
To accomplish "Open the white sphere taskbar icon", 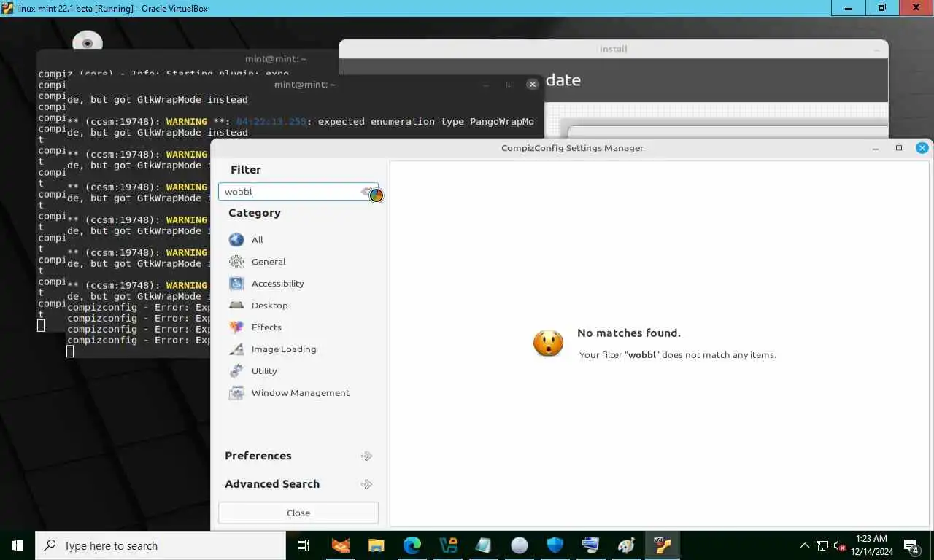I will pos(520,545).
